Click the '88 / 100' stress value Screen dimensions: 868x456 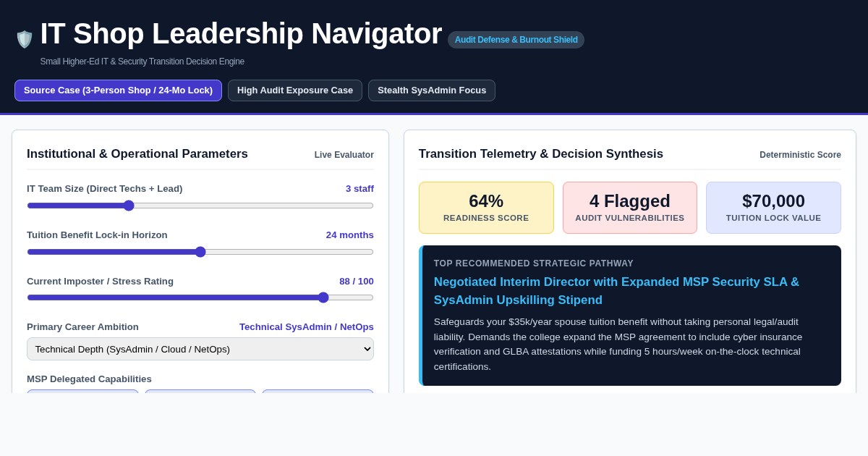357,282
